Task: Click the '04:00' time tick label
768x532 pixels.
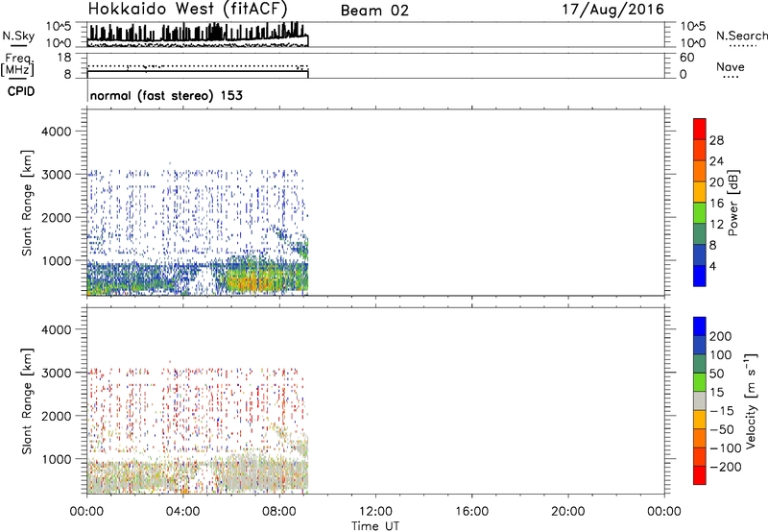Action: click(182, 512)
